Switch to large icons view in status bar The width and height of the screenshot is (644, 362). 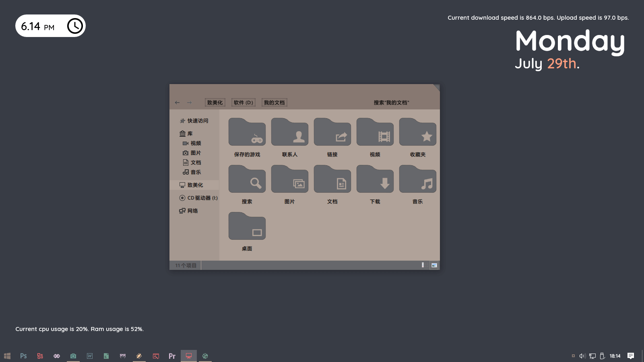(434, 265)
